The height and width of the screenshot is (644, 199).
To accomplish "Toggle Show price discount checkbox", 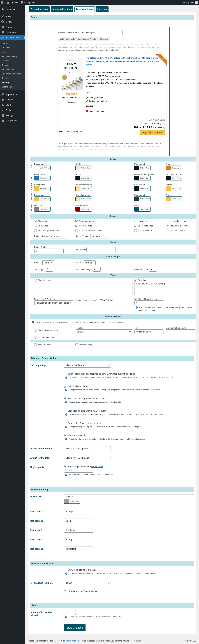I will pyautogui.click(x=167, y=226).
